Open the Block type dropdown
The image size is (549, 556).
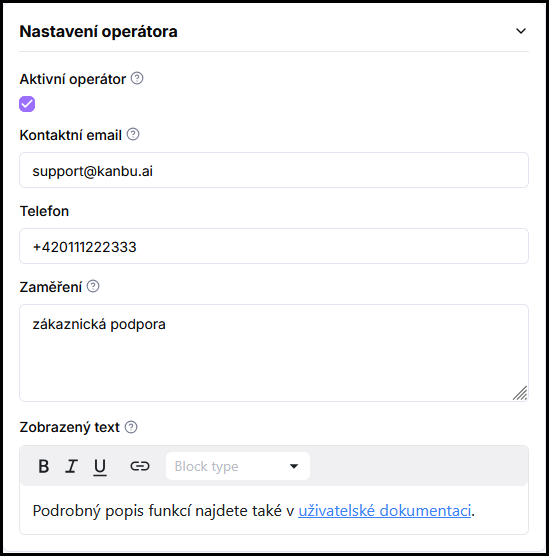pyautogui.click(x=238, y=466)
